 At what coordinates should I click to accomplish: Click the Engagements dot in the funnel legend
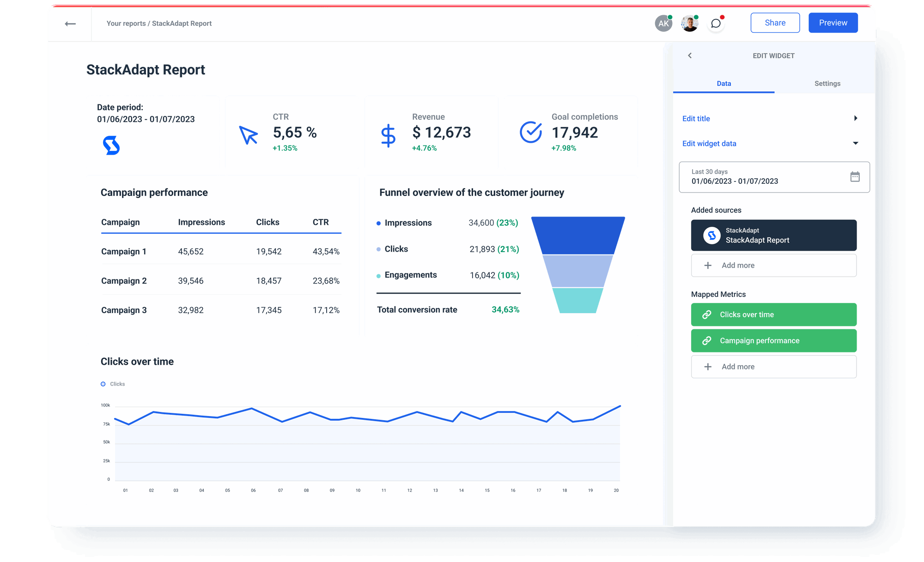point(380,275)
